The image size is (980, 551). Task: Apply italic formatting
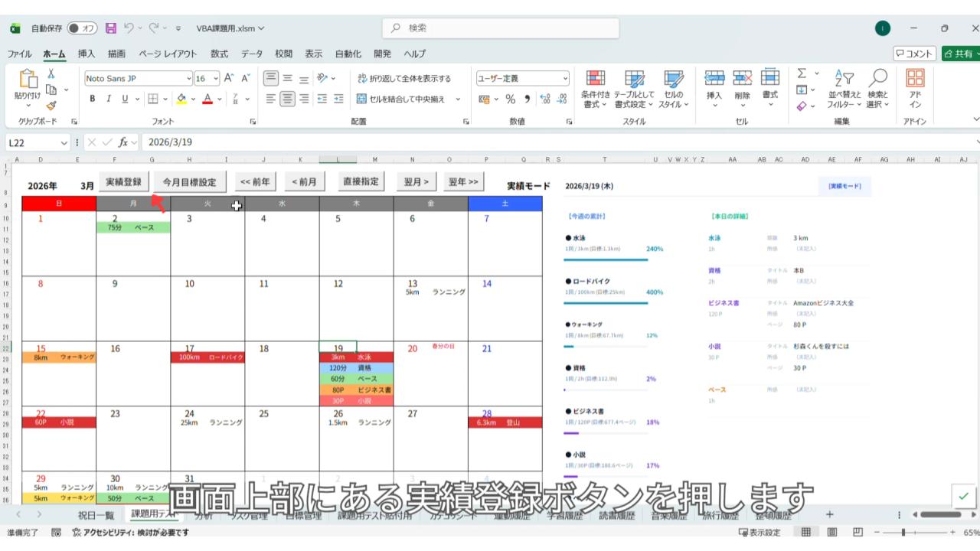tap(109, 99)
